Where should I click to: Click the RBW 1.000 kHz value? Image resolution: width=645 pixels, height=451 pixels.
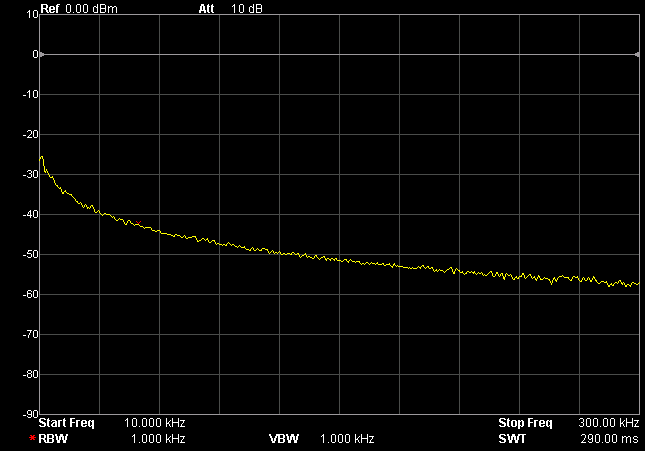158,439
